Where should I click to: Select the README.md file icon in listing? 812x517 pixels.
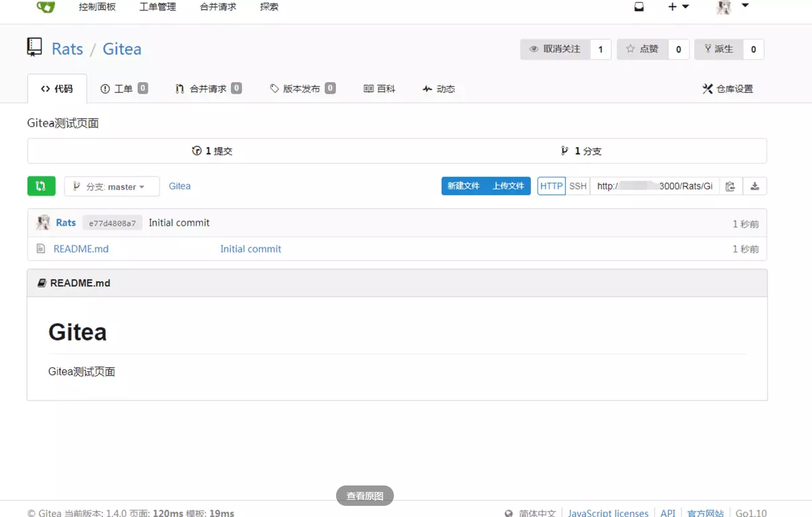[x=41, y=248]
